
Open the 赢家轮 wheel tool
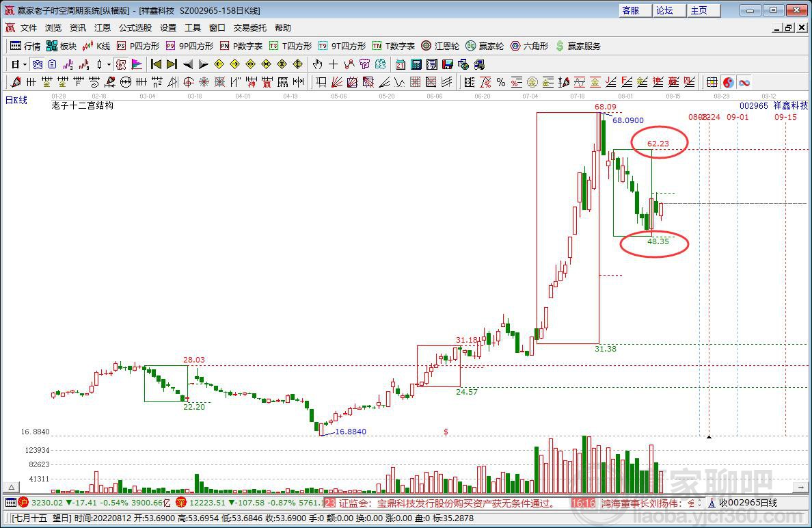(x=485, y=46)
